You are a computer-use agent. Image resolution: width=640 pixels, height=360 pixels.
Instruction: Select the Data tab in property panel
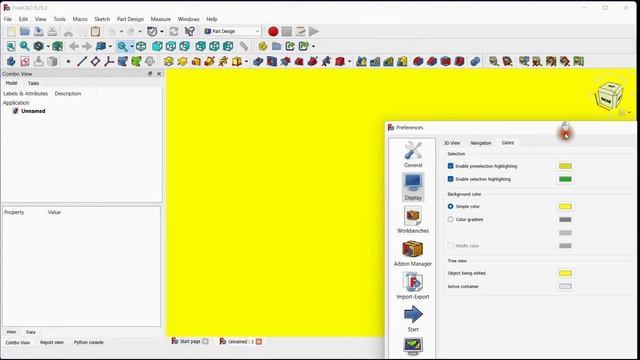[x=31, y=332]
